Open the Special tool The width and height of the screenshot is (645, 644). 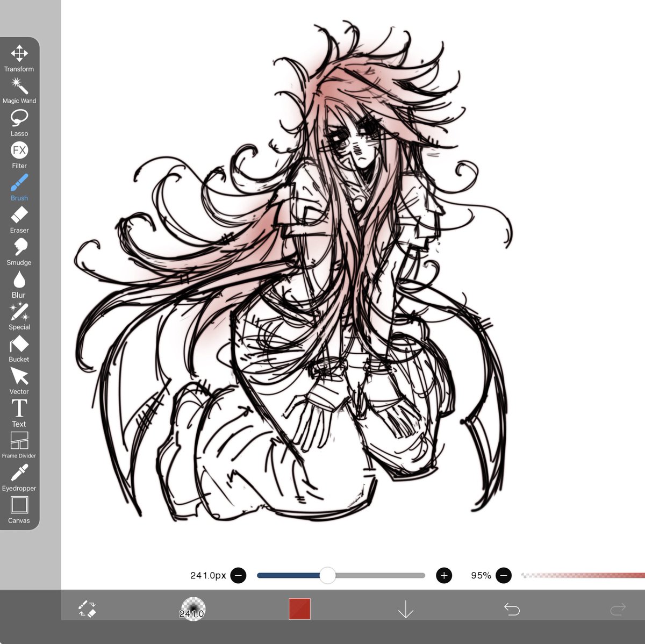click(x=19, y=316)
